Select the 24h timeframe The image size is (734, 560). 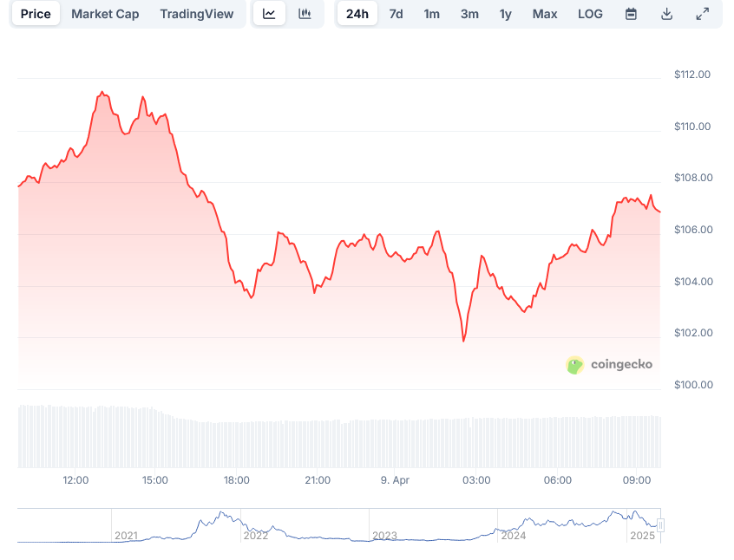(x=357, y=14)
